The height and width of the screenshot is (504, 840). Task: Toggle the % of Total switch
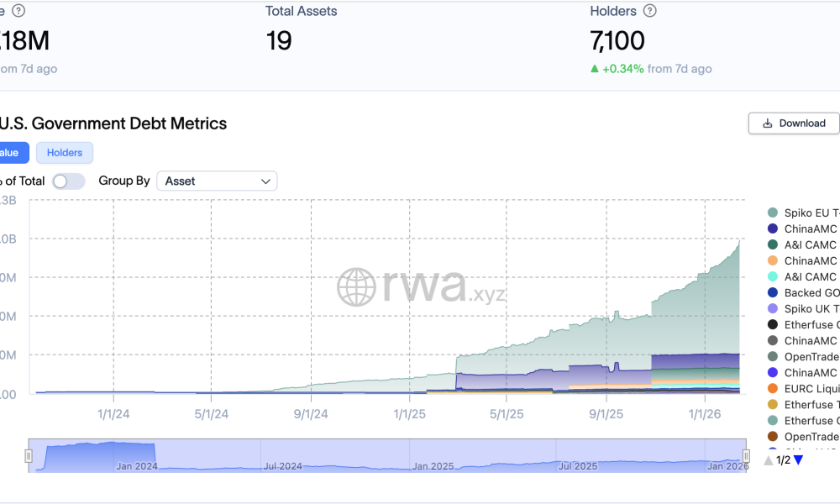pyautogui.click(x=68, y=181)
